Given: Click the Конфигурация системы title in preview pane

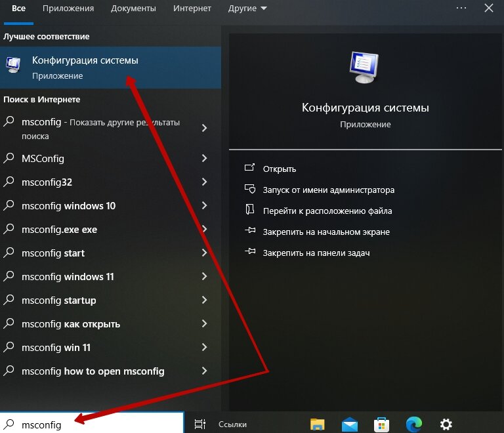Looking at the screenshot, I should (x=365, y=108).
